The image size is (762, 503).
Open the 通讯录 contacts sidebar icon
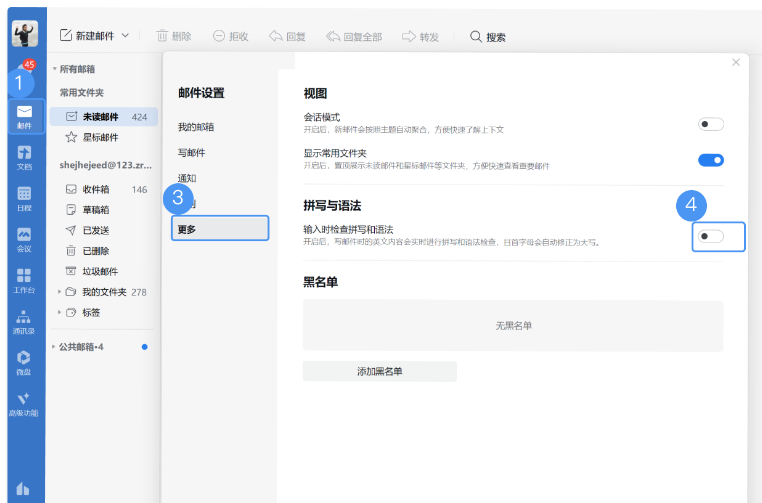[24, 320]
